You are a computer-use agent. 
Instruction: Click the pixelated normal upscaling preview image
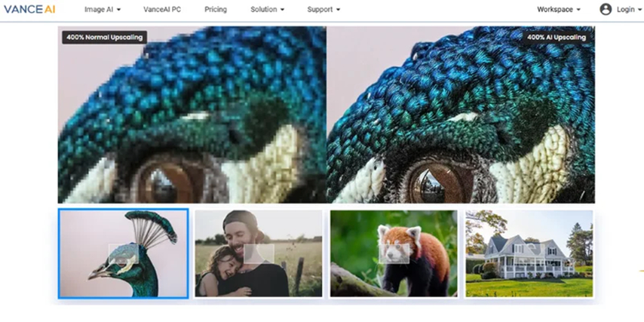192,115
